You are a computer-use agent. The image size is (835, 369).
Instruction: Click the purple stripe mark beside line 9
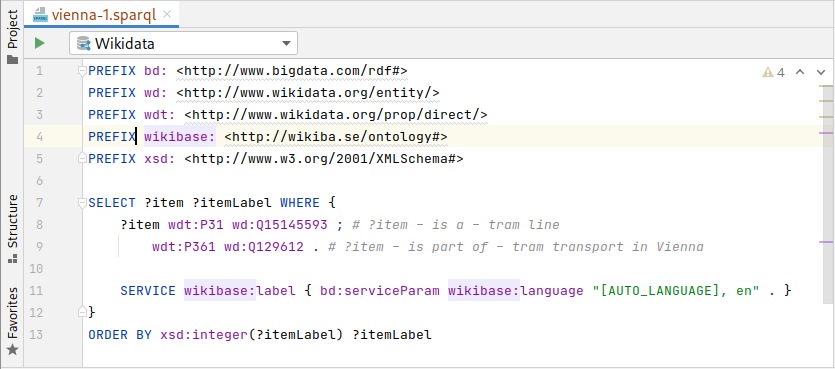[x=826, y=242]
